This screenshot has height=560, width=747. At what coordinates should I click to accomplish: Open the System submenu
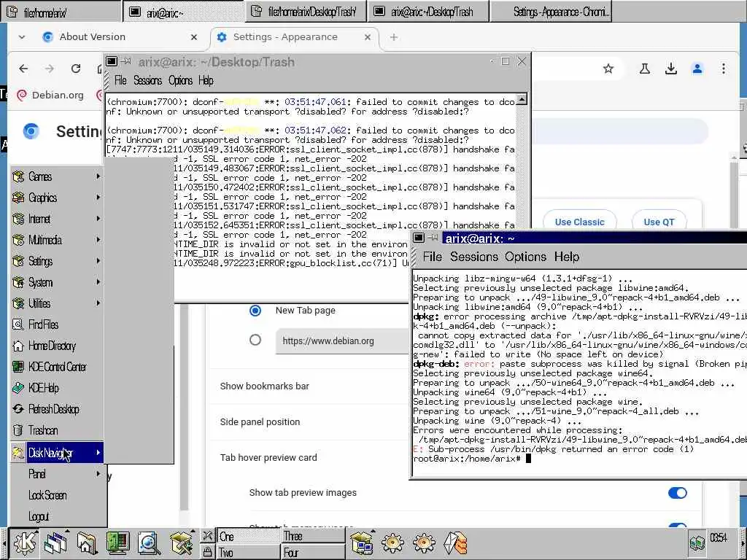click(x=57, y=282)
